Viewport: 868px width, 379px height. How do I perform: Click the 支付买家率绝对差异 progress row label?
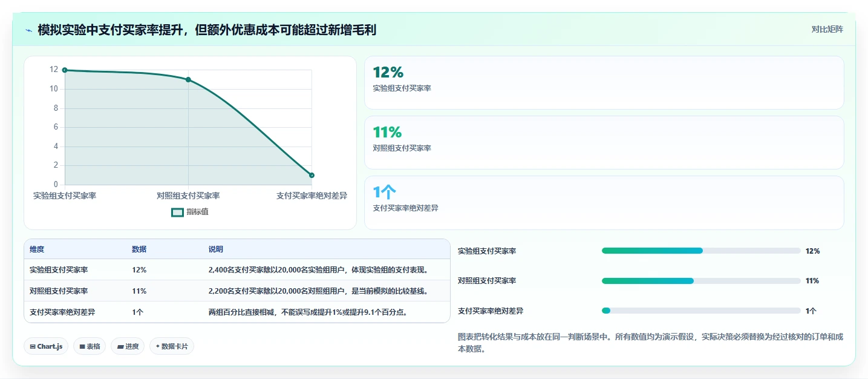pos(491,311)
